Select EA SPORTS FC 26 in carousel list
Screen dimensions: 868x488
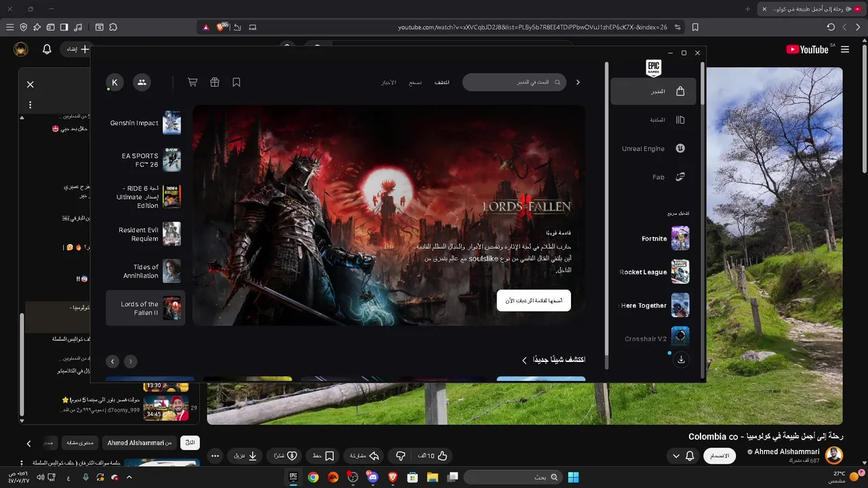tap(145, 160)
